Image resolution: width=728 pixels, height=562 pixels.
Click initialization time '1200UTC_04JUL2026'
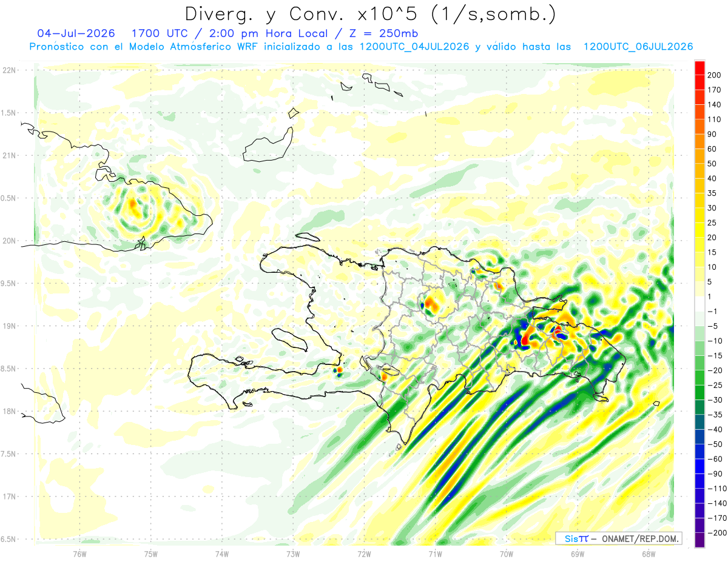pyautogui.click(x=415, y=47)
